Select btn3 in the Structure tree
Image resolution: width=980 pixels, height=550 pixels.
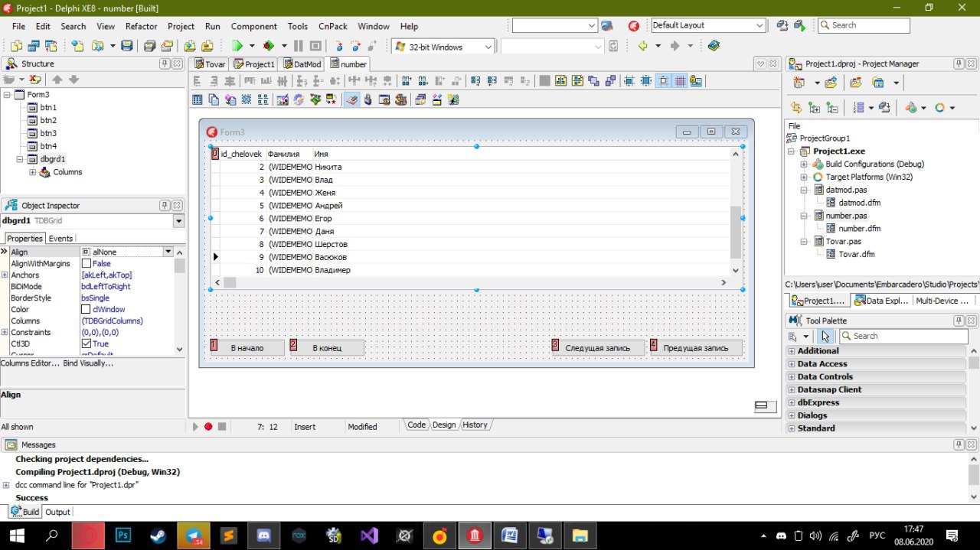(x=48, y=133)
